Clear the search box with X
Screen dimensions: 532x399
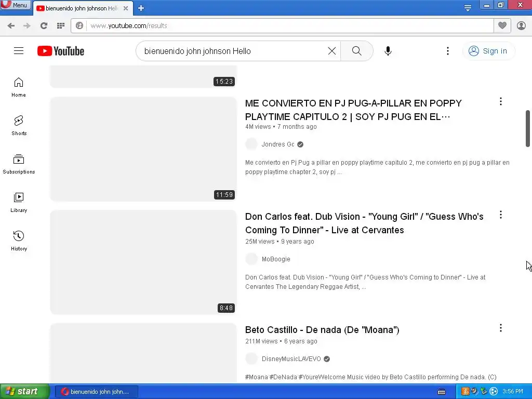click(332, 51)
